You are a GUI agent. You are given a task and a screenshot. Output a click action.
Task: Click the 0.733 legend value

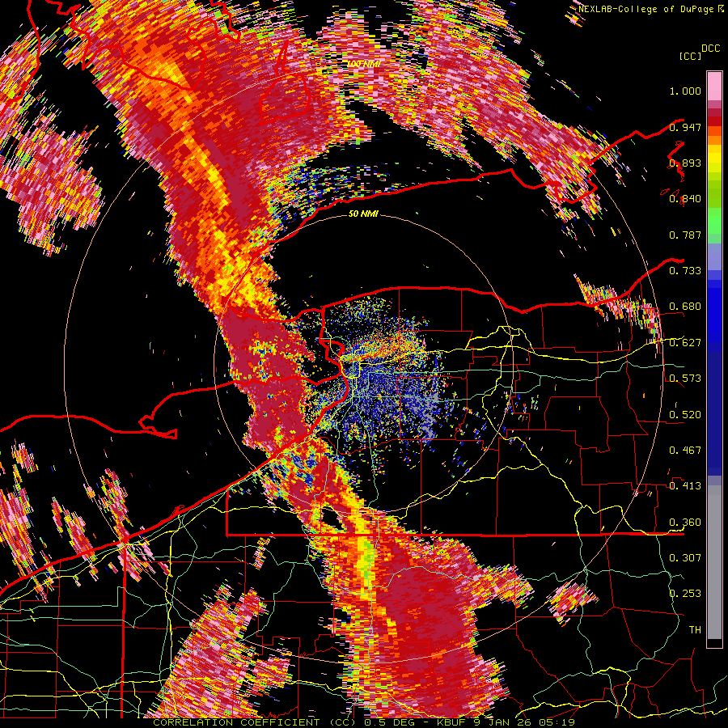pyautogui.click(x=685, y=271)
